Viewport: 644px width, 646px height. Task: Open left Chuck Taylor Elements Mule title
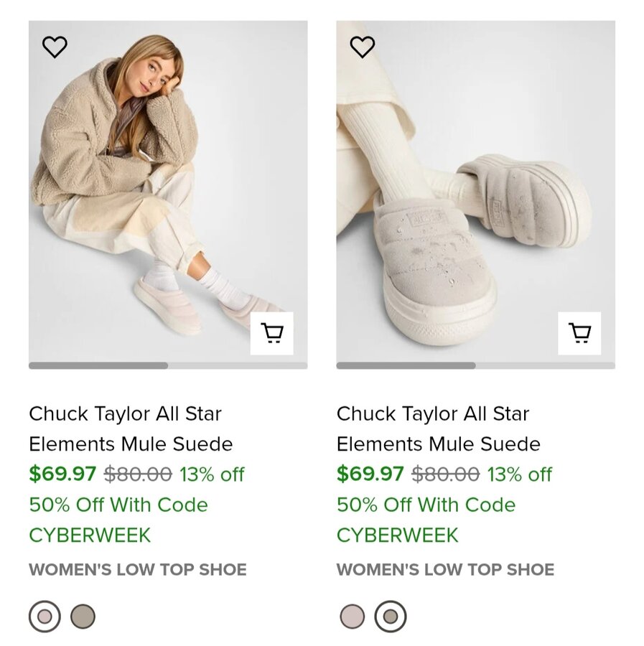coord(131,429)
